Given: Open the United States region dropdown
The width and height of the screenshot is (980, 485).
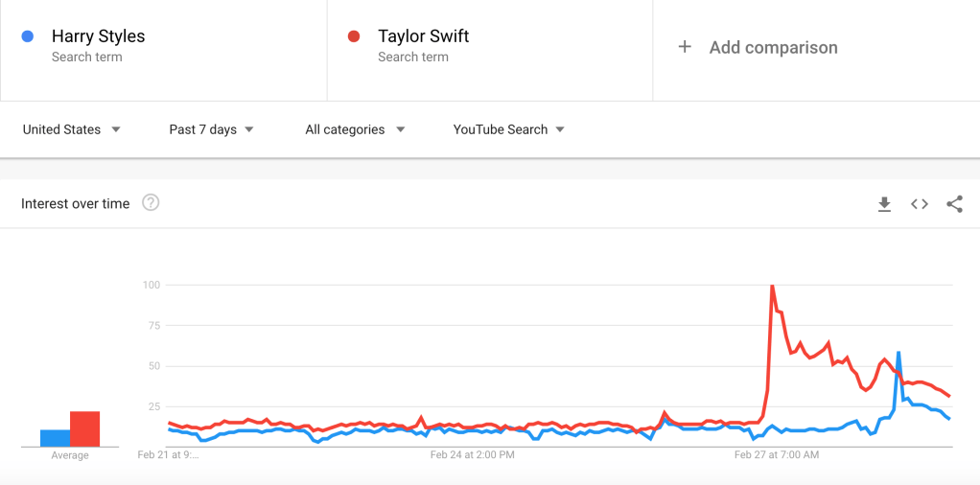Looking at the screenshot, I should (x=72, y=129).
